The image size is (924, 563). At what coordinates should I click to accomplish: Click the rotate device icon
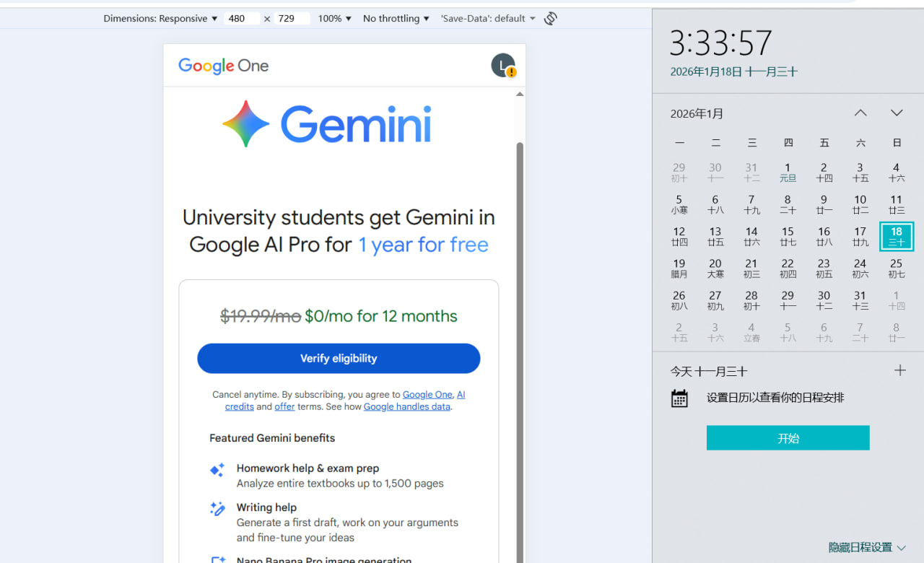pos(551,19)
